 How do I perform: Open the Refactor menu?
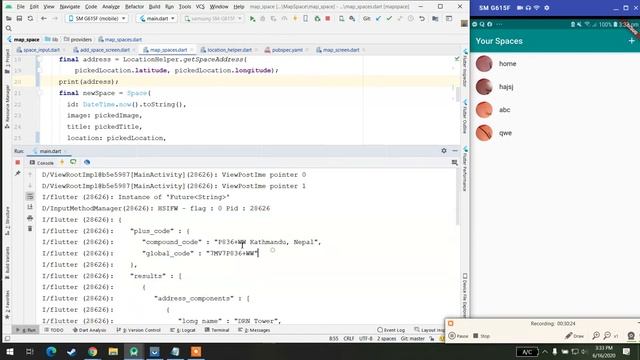coord(134,7)
